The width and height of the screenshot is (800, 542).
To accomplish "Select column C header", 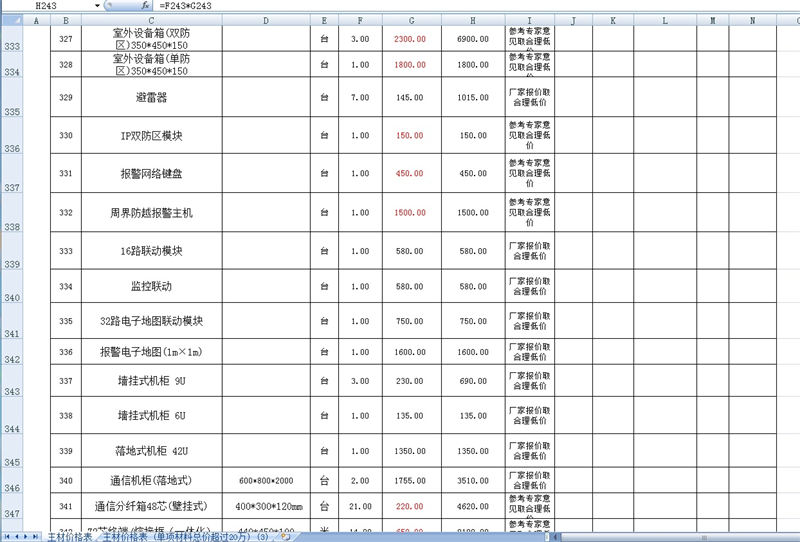I will tap(152, 21).
